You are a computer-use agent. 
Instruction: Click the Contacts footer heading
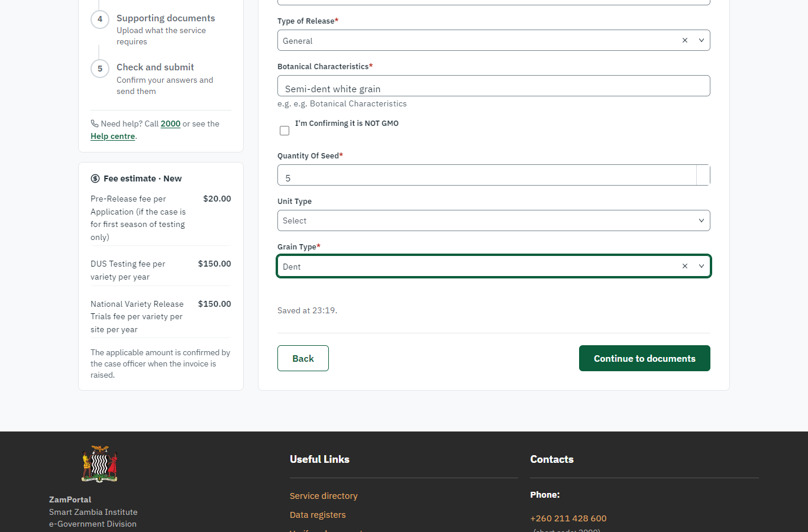(552, 459)
